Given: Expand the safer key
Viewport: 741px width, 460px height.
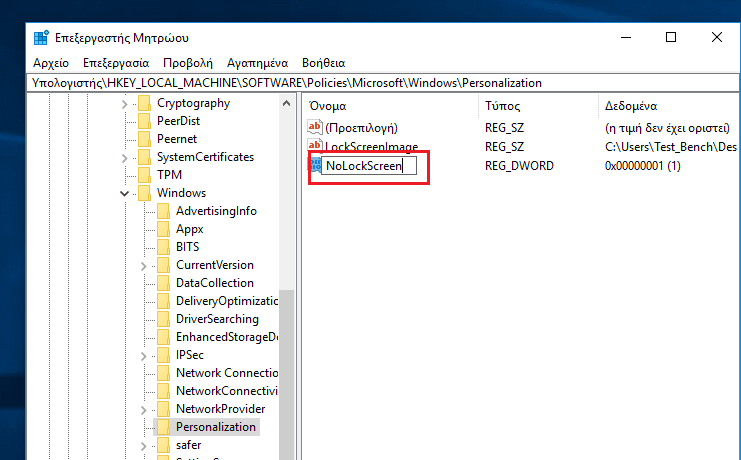Looking at the screenshot, I should click(x=144, y=445).
